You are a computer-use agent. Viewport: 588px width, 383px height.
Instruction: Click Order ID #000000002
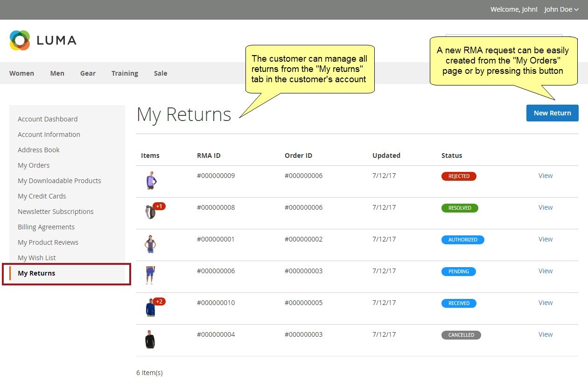303,239
